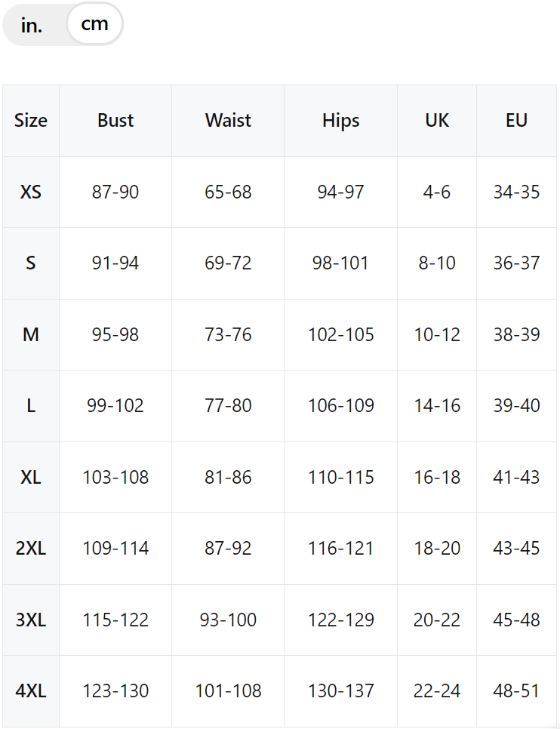Select the M size row label
The image size is (560, 729).
click(x=31, y=335)
